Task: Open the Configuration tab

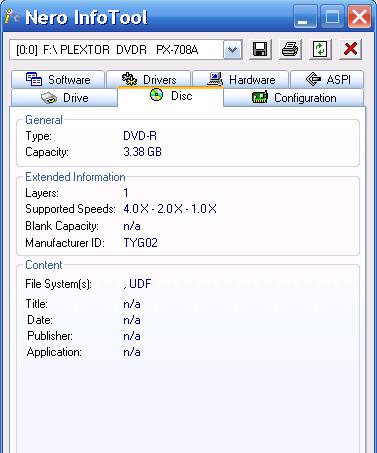Action: coord(293,98)
